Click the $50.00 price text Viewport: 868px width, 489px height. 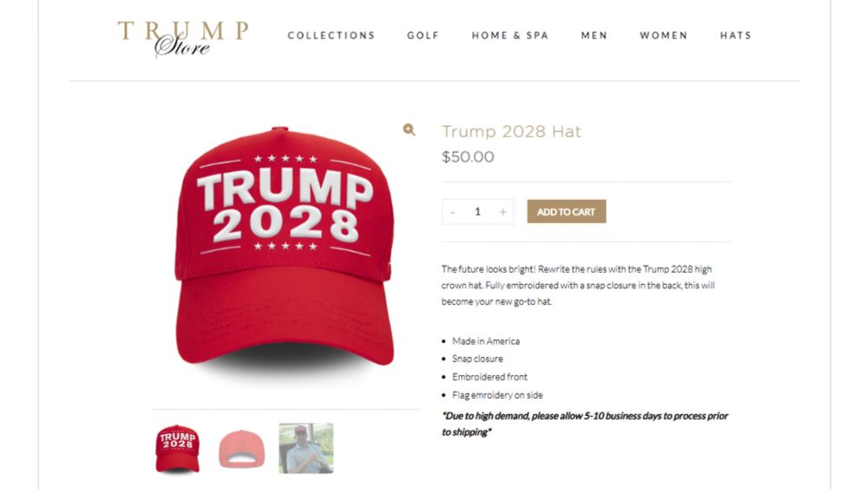click(x=468, y=156)
